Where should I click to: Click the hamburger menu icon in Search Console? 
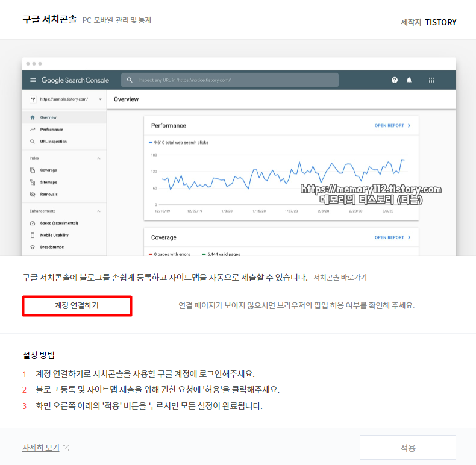[x=33, y=80]
